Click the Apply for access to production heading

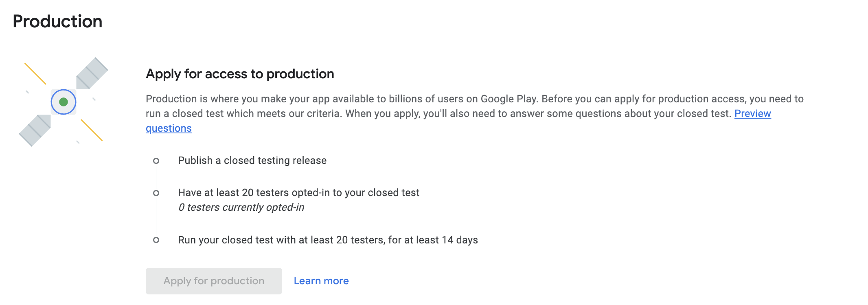coord(240,74)
